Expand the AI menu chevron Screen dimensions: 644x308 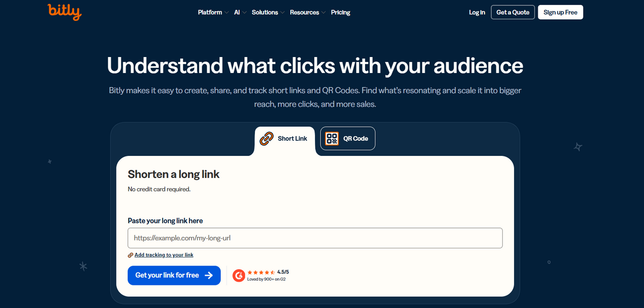point(244,12)
